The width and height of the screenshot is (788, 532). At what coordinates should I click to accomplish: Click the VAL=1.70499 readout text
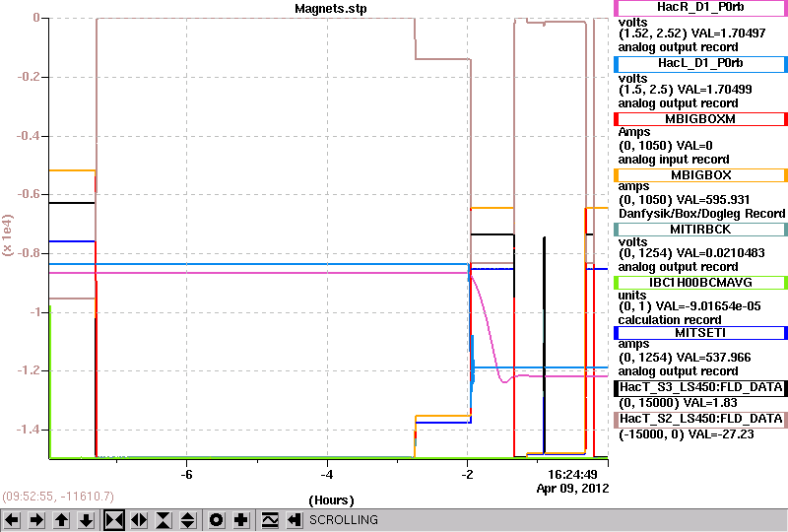715,90
